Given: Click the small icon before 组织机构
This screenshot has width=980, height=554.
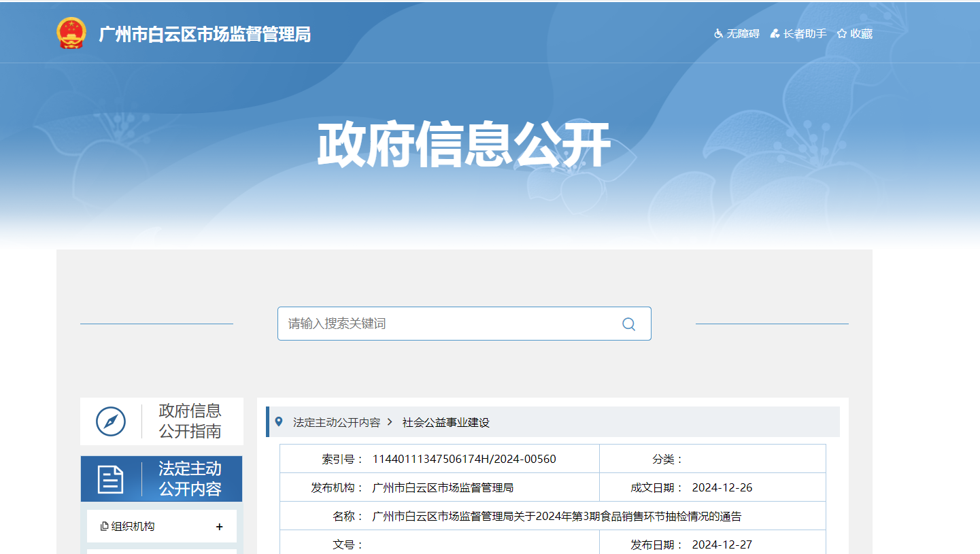Looking at the screenshot, I should pos(105,527).
